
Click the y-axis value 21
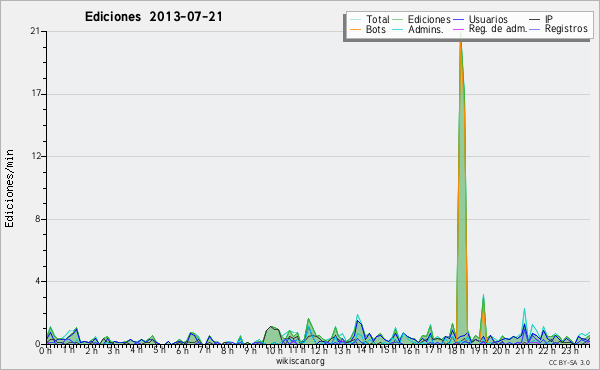pos(35,31)
